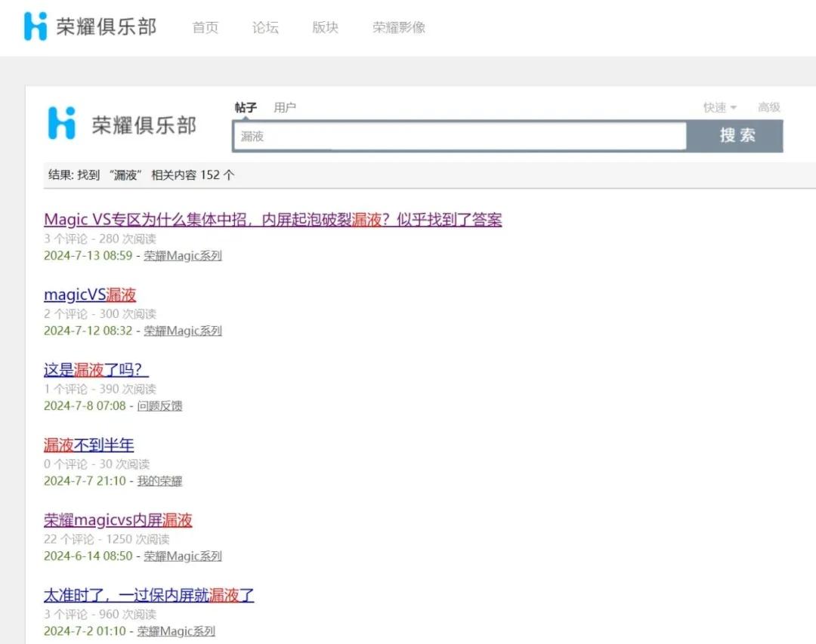Open the 首页 navigation item
Screen dimensions: 816x644
(205, 28)
